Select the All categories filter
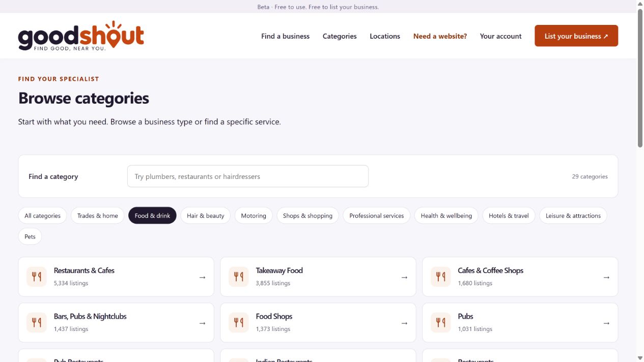Image resolution: width=644 pixels, height=362 pixels. [43, 216]
